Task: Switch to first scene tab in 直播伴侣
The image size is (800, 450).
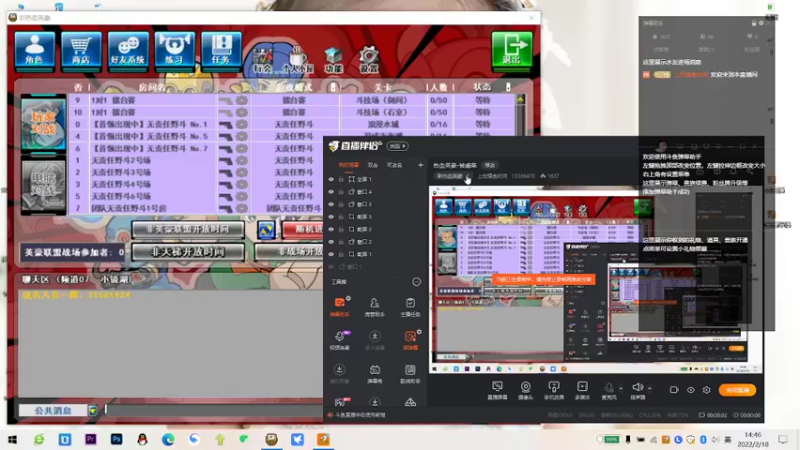Action: click(x=349, y=165)
